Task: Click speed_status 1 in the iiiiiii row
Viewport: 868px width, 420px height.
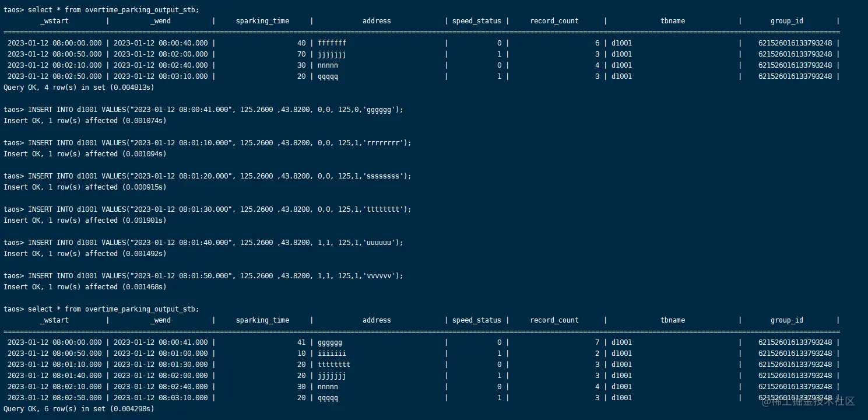Action: click(x=499, y=353)
